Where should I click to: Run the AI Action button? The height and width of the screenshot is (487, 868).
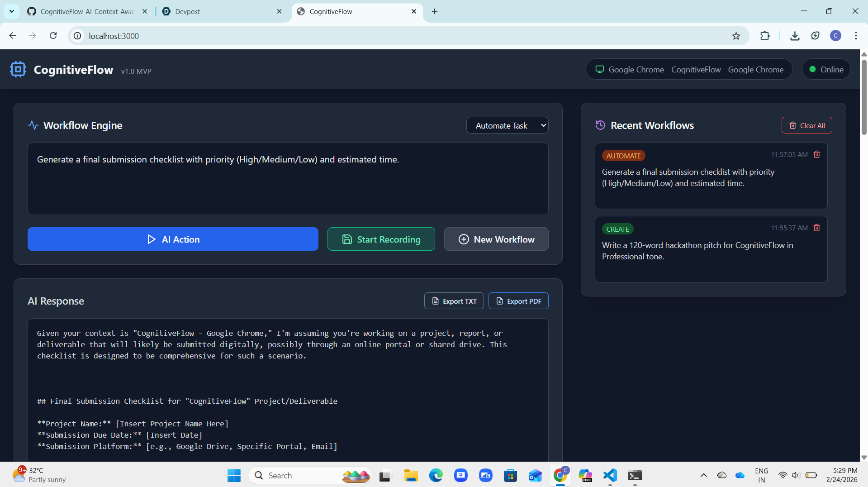click(x=173, y=239)
